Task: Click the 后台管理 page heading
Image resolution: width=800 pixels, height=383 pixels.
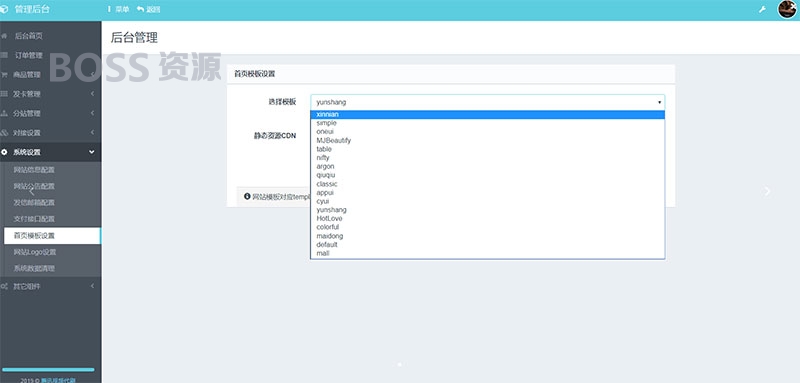Action: tap(134, 37)
